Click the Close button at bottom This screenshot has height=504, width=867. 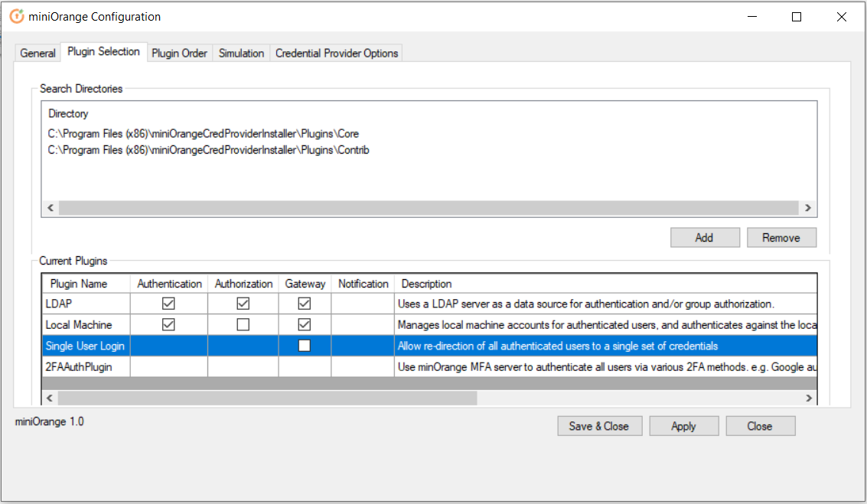tap(760, 426)
